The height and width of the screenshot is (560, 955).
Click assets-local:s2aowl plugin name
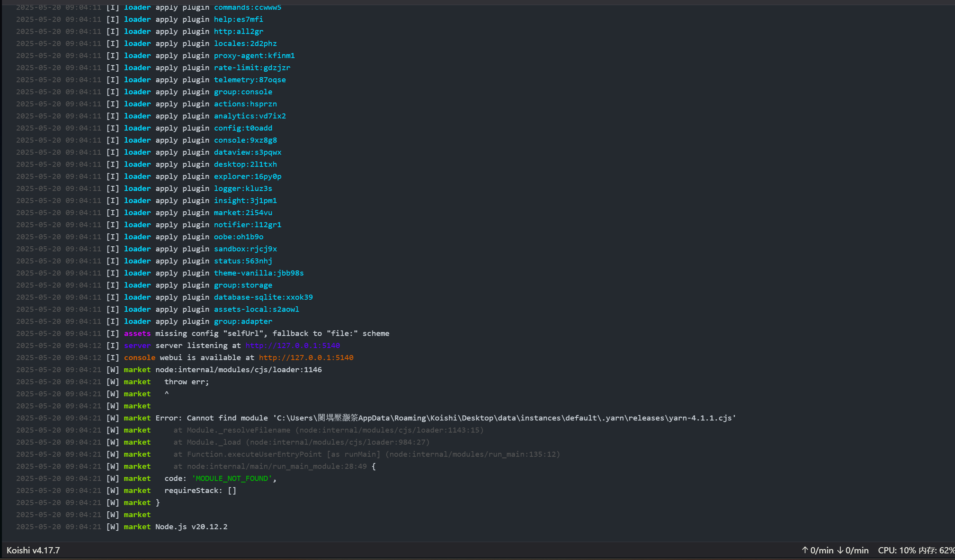pyautogui.click(x=256, y=309)
